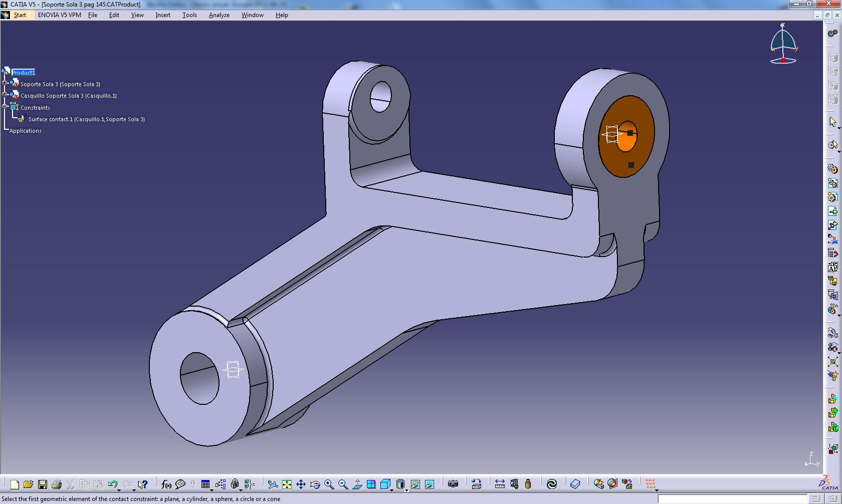This screenshot has height=504, width=842.
Task: Click the command input field in status bar
Action: [x=732, y=499]
